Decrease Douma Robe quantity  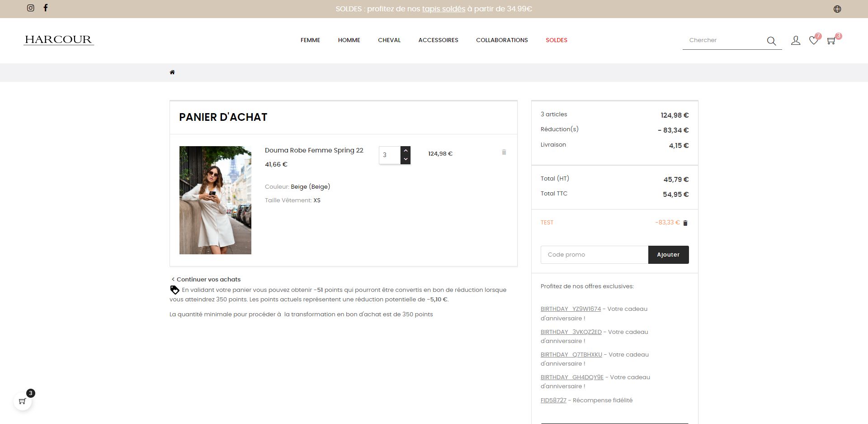coord(406,159)
